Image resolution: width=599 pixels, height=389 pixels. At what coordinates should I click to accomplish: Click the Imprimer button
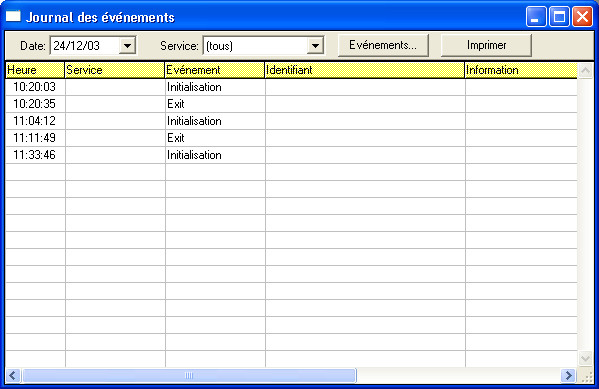[486, 45]
